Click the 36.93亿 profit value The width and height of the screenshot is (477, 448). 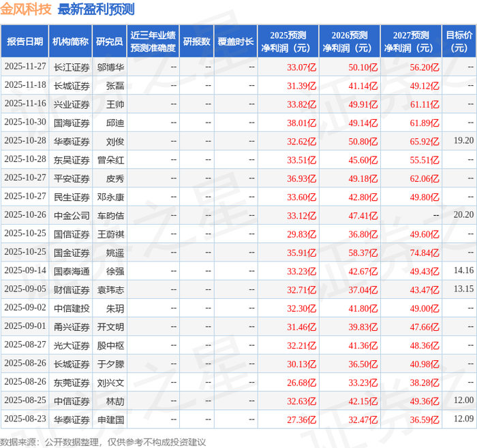(x=301, y=178)
